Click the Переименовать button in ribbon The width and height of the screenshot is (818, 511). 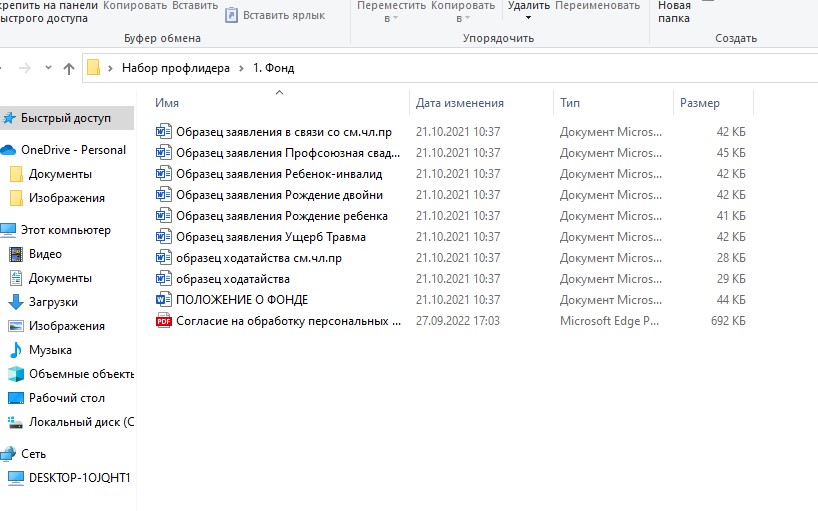click(x=598, y=6)
